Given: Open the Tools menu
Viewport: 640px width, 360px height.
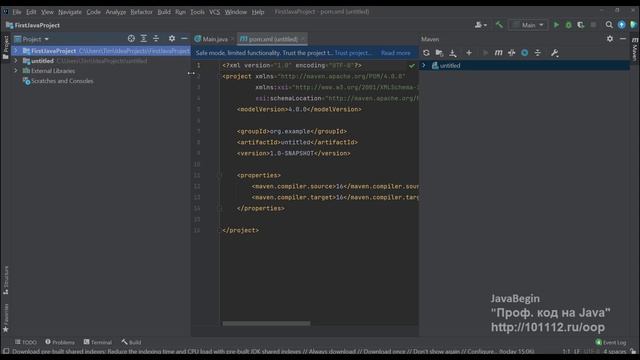Looking at the screenshot, I should (x=197, y=12).
